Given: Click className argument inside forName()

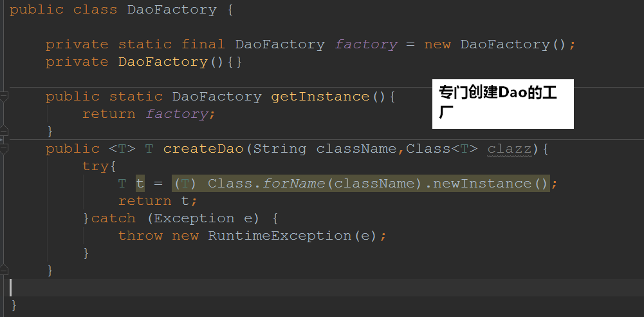Looking at the screenshot, I should [x=374, y=184].
